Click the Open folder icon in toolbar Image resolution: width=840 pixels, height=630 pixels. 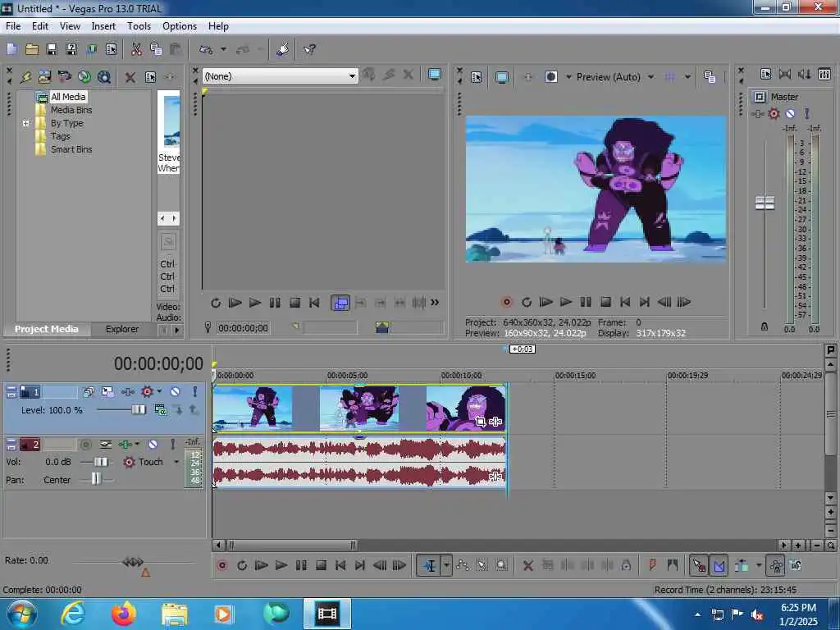click(32, 50)
